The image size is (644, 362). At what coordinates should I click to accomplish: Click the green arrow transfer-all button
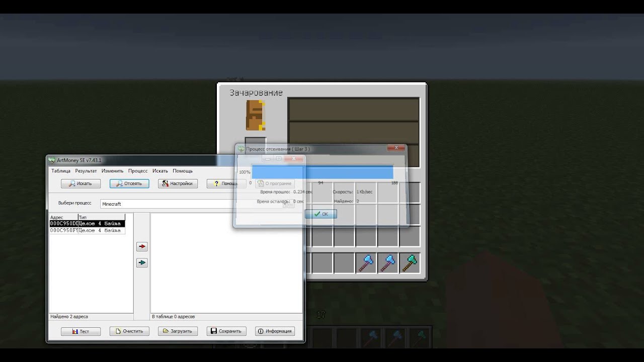pyautogui.click(x=142, y=262)
